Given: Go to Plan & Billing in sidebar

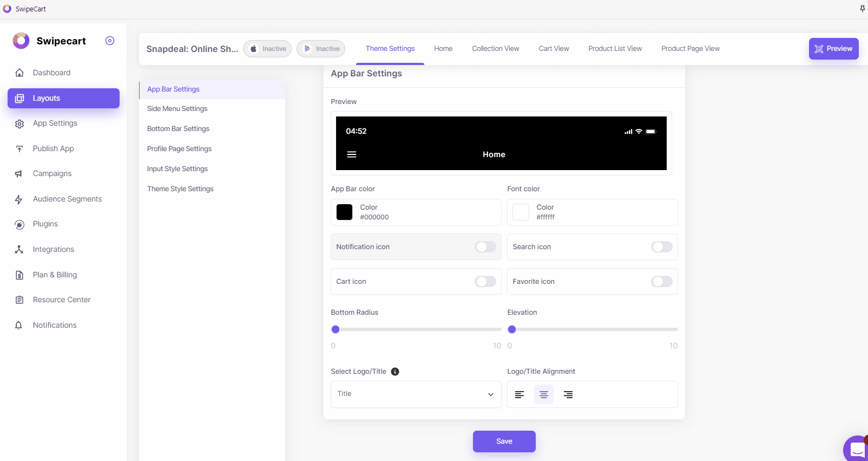Looking at the screenshot, I should point(55,275).
